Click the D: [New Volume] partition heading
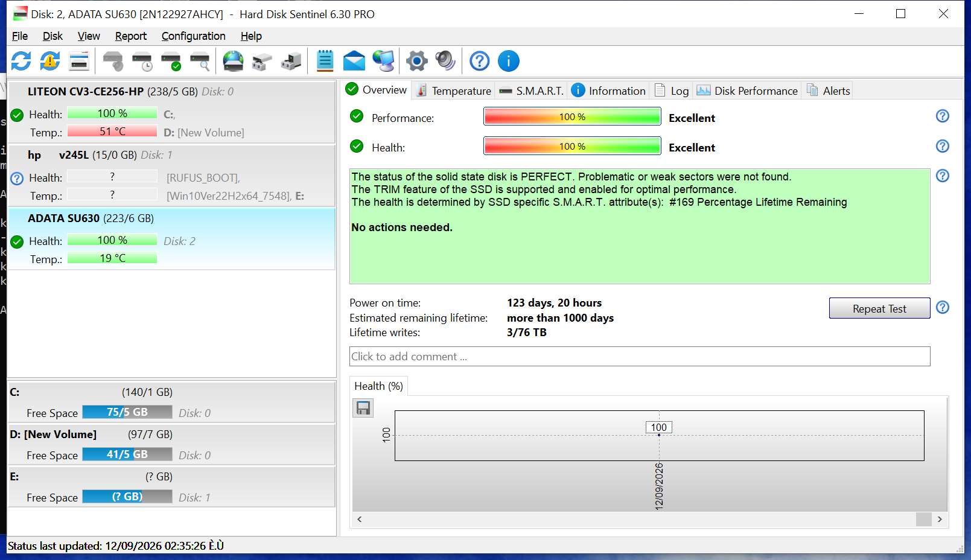 (x=53, y=434)
